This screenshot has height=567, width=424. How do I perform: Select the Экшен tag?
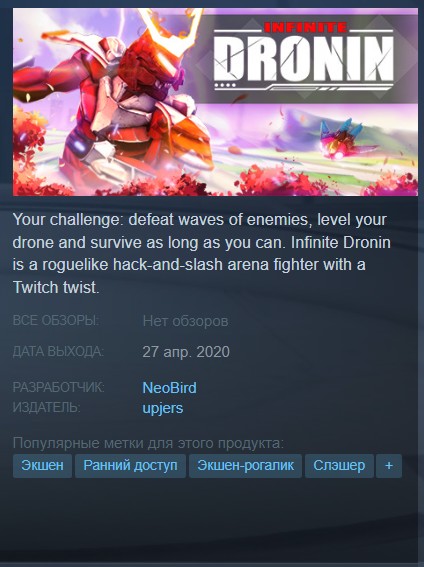pyautogui.click(x=42, y=465)
